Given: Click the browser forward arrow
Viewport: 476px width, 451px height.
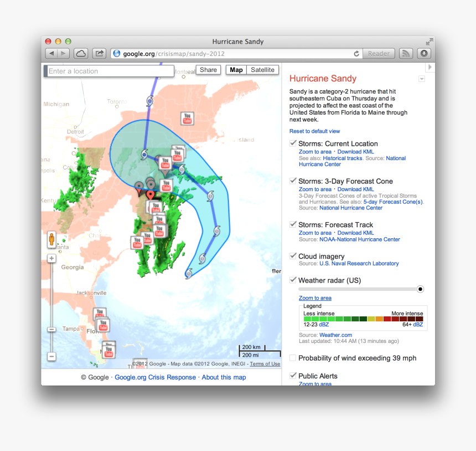Looking at the screenshot, I should point(64,54).
